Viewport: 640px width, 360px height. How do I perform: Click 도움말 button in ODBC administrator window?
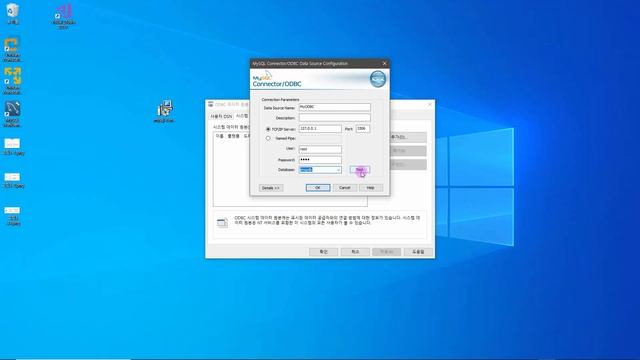(418, 252)
